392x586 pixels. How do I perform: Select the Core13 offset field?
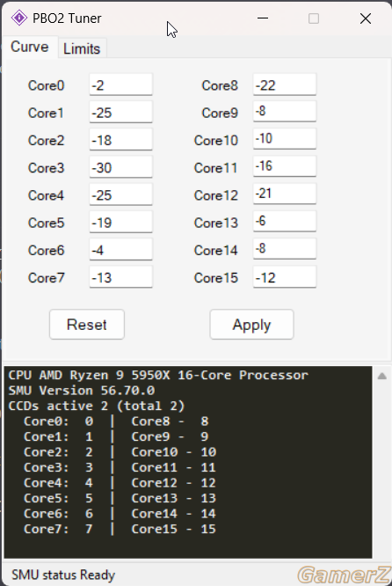(x=285, y=221)
